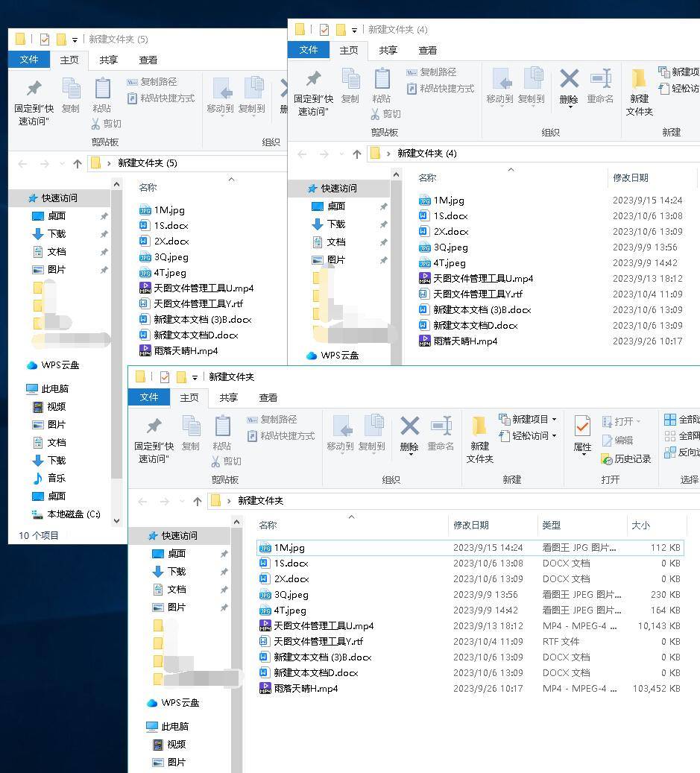Click up arrow in 新建文件夹 (4) navigation bar

click(x=357, y=154)
